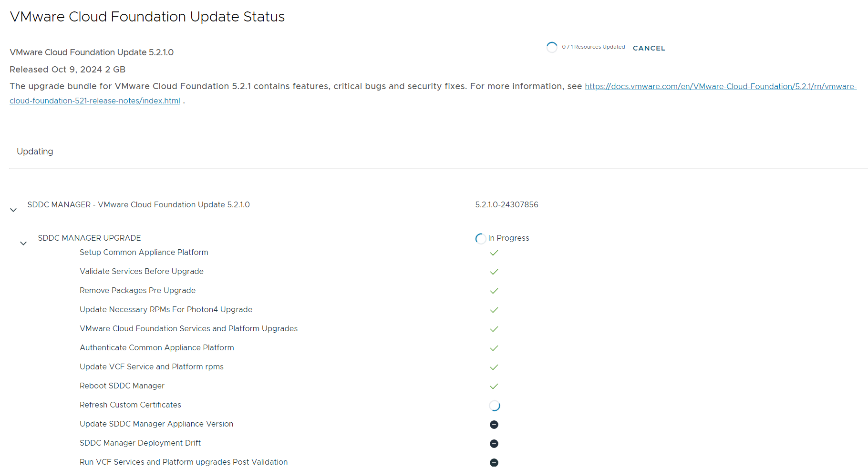Click the 5.2.1.0-24307856 version text
The height and width of the screenshot is (468, 868).
[506, 205]
